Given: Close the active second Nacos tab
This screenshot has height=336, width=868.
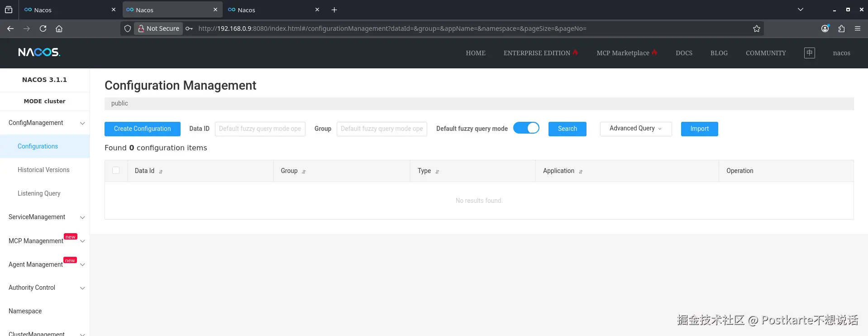Looking at the screenshot, I should [215, 10].
